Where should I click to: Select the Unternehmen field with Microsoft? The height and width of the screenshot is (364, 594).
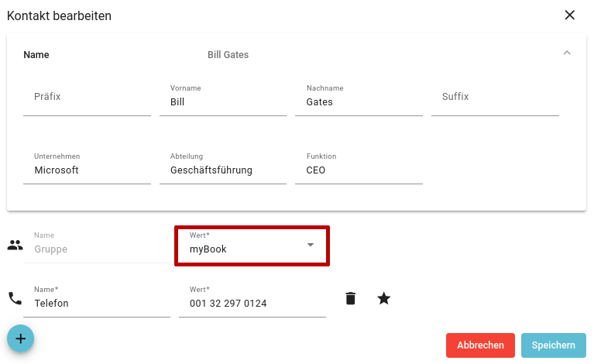(87, 170)
